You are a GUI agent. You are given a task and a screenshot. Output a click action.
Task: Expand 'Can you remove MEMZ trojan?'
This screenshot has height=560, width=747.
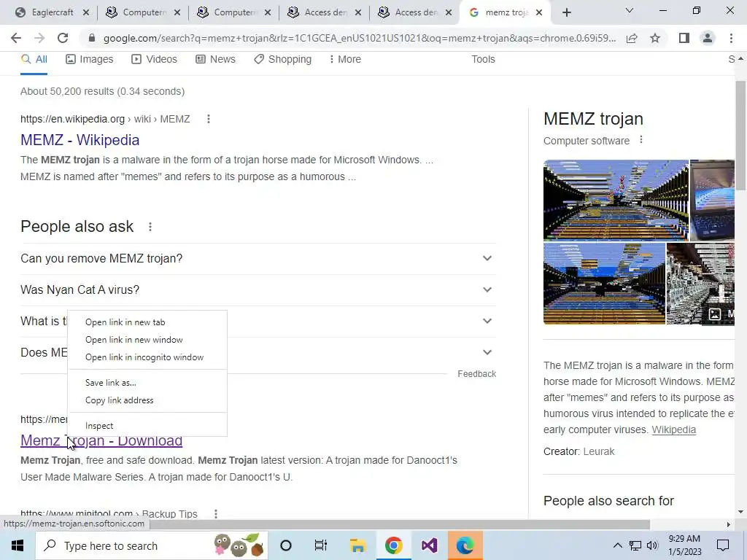tap(258, 259)
